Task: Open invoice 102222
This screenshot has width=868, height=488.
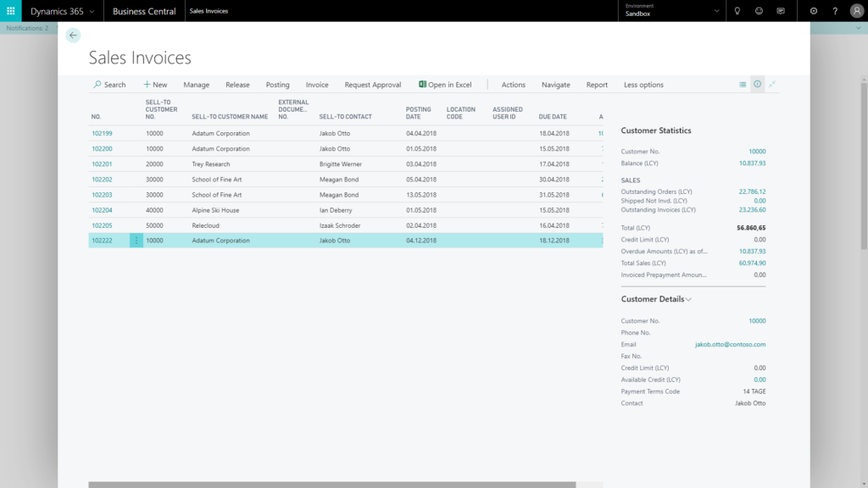Action: pyautogui.click(x=102, y=241)
